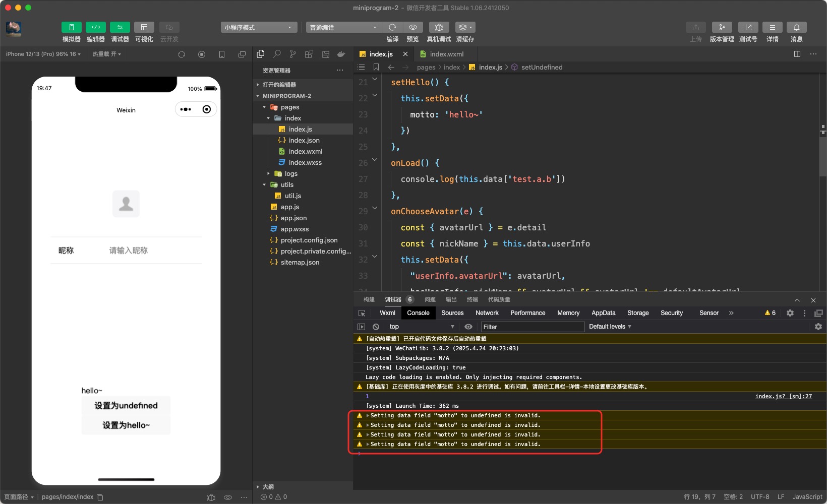Click the avatar placeholder in simulator

point(126,204)
